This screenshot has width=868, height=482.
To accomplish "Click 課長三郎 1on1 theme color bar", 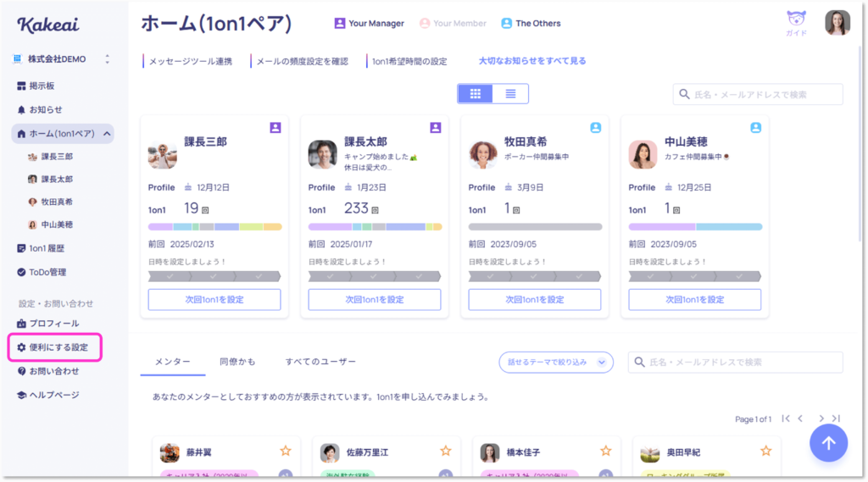I will point(214,227).
